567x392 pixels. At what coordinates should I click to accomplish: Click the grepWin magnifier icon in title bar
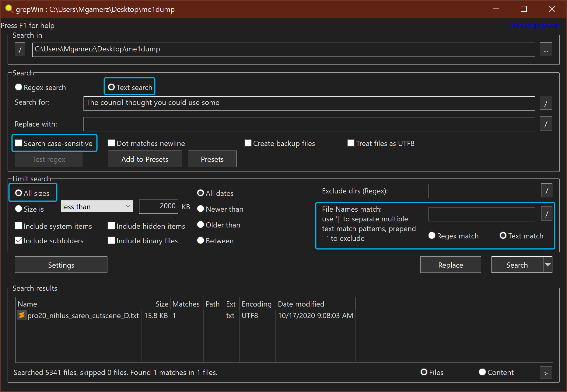tap(9, 9)
